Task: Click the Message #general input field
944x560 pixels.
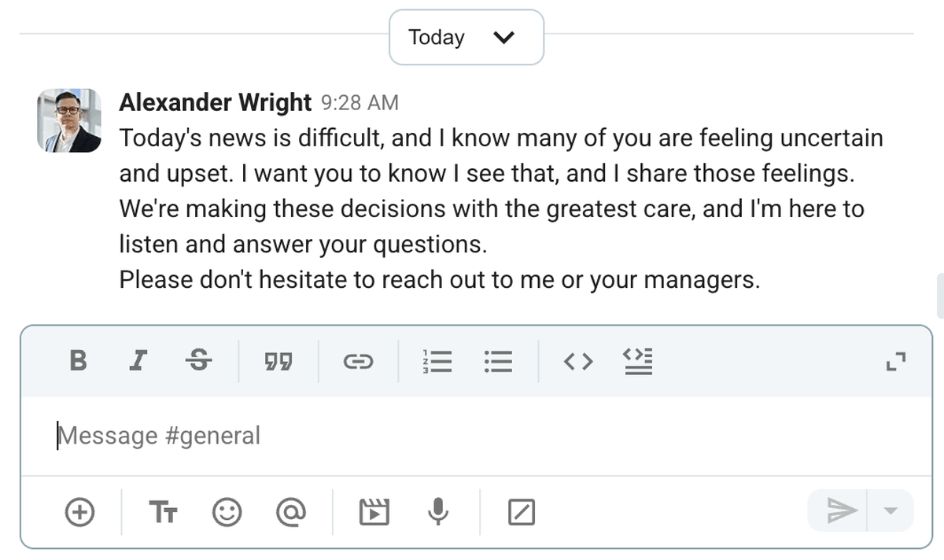Action: 315,435
